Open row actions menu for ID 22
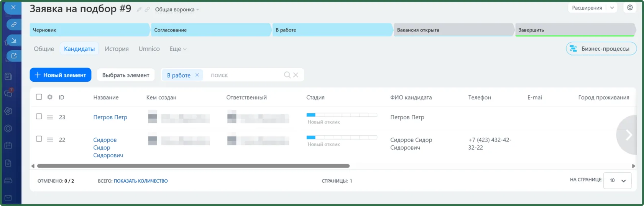The width and height of the screenshot is (644, 206). click(x=50, y=140)
